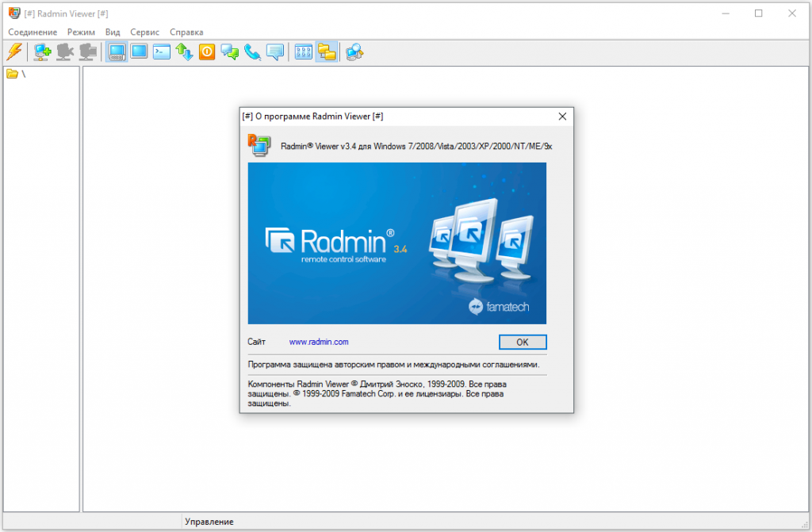Open the Режим menu
Image resolution: width=812 pixels, height=532 pixels.
[x=82, y=33]
